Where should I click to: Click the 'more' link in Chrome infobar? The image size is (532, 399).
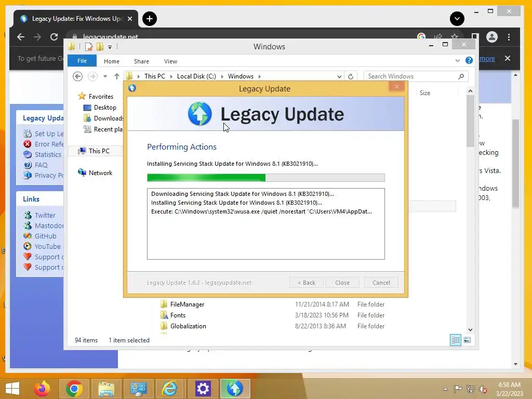487,58
